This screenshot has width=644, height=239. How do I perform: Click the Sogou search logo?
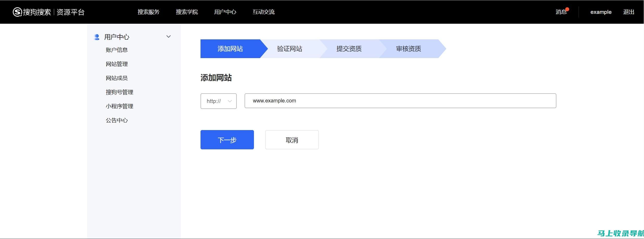(32, 12)
